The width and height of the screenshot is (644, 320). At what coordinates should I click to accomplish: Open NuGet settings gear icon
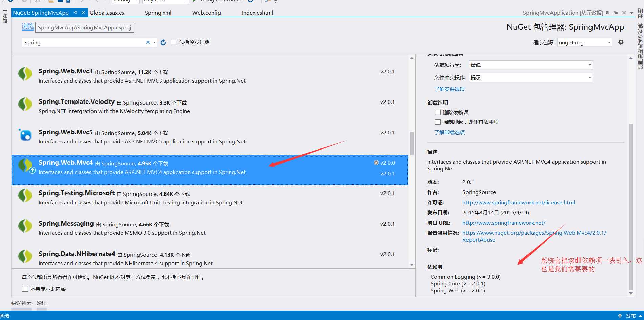pos(621,42)
